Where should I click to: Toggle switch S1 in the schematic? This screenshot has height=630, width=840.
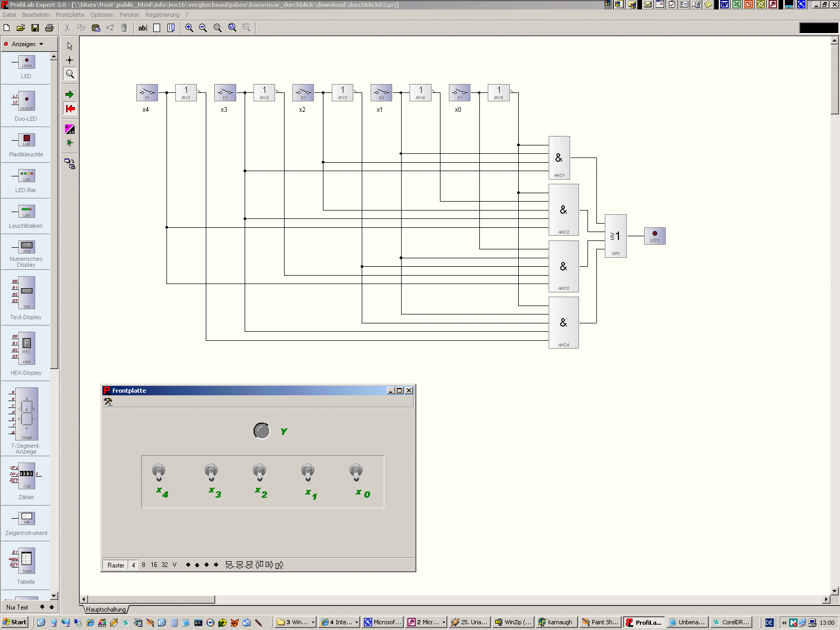tap(147, 92)
